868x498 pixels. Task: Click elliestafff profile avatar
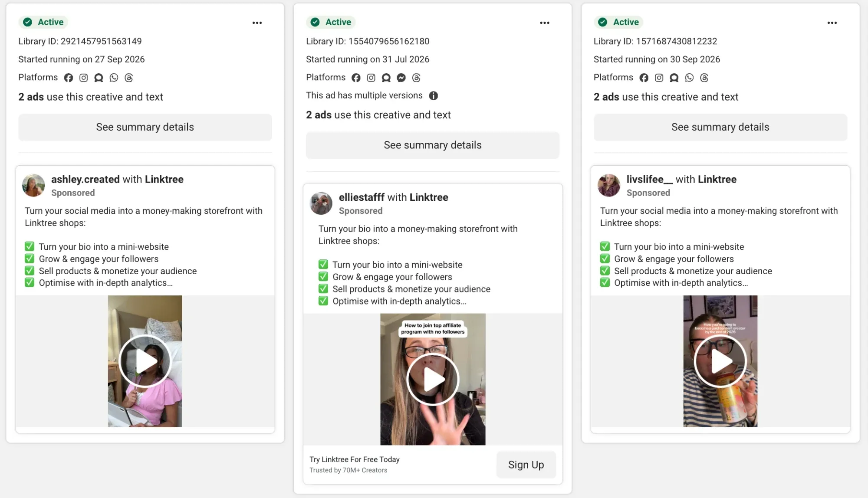[x=321, y=203]
